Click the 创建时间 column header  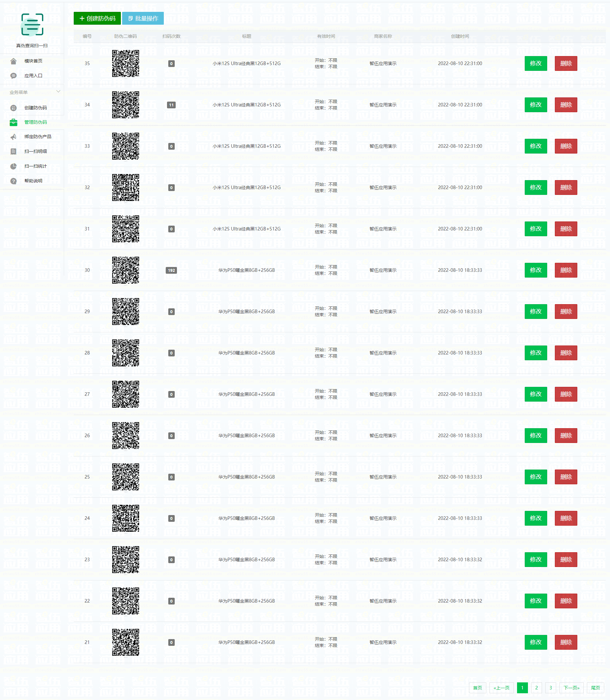pyautogui.click(x=460, y=37)
